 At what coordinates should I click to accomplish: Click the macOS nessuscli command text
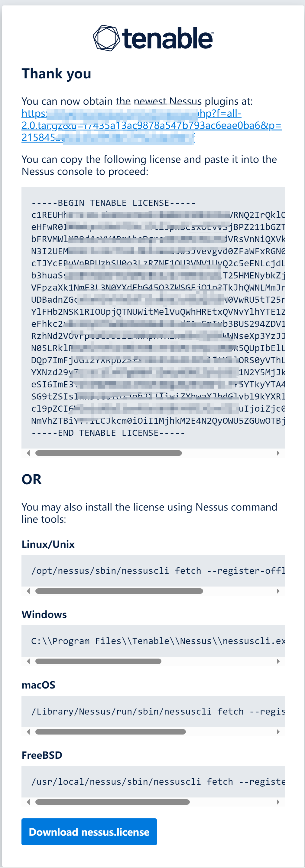tap(158, 711)
